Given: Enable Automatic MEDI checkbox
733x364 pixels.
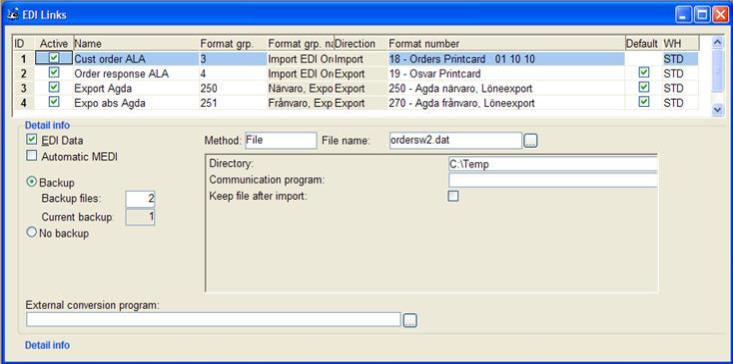Looking at the screenshot, I should 32,157.
